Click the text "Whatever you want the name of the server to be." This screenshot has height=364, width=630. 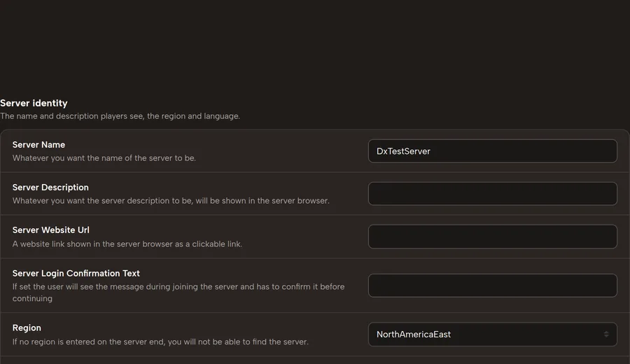click(104, 158)
